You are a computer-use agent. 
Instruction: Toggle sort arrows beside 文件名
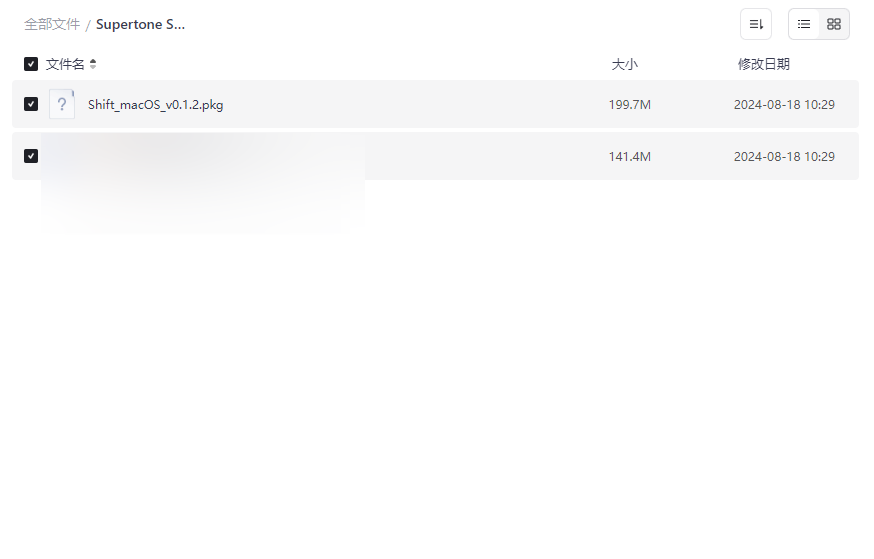[93, 64]
